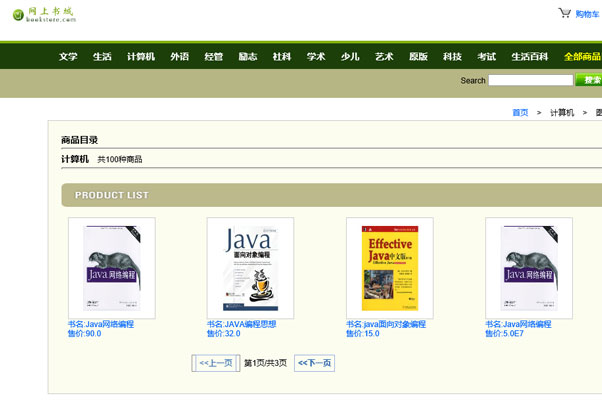This screenshot has width=602, height=400.
Task: Open the 计算机 navigation menu item
Action: tap(141, 57)
